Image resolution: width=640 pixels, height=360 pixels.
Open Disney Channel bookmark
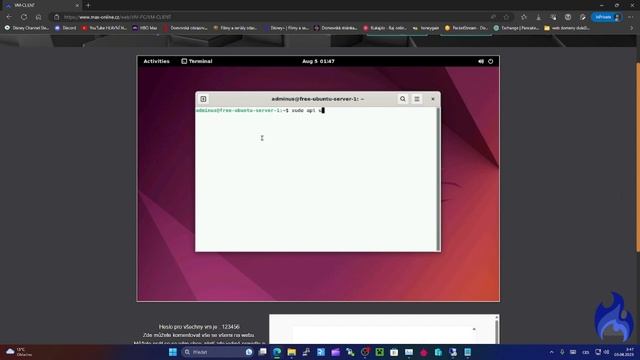coord(27,28)
